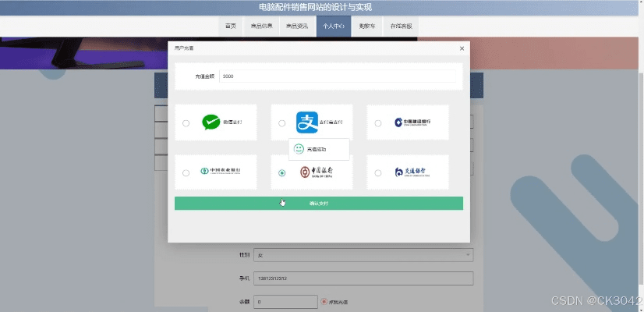Open the 在线客服 online support tab
This screenshot has width=644, height=312.
(401, 27)
